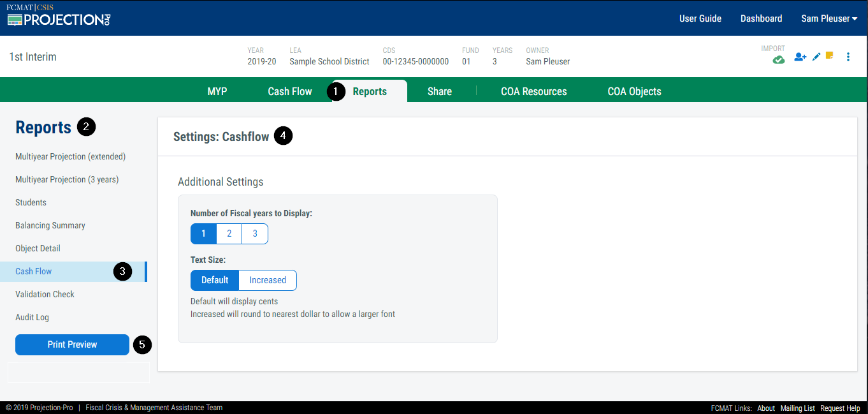Click the CDS value '00-12345-0000000'
This screenshot has height=414, width=868.
pyautogui.click(x=416, y=62)
